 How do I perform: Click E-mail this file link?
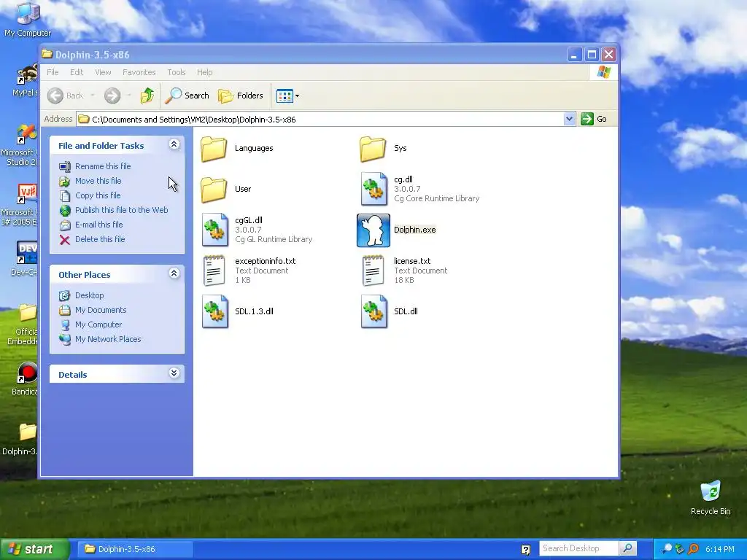point(98,225)
